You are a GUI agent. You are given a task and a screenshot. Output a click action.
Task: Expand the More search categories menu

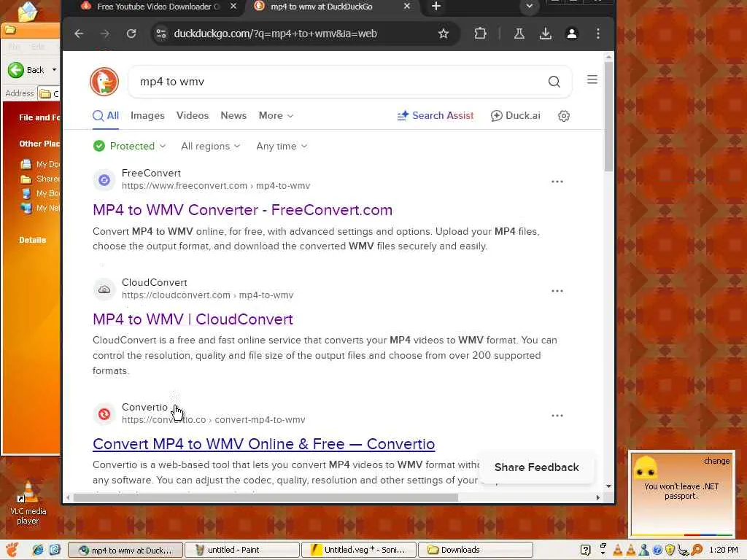[x=276, y=116]
